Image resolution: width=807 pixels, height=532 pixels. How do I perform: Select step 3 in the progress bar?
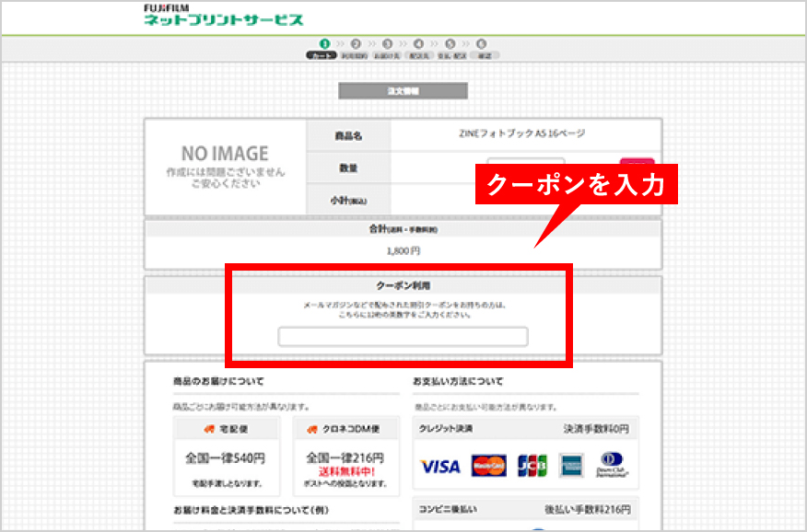pyautogui.click(x=387, y=44)
